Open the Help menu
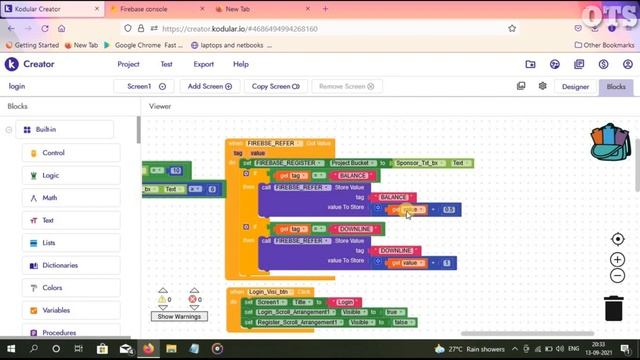The image size is (640, 360). point(241,64)
